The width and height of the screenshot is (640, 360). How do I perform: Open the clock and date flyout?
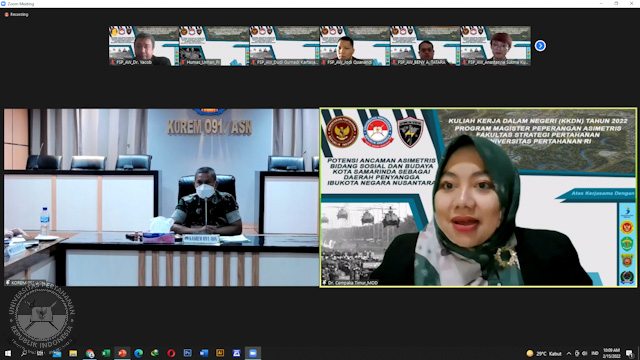tap(611, 353)
